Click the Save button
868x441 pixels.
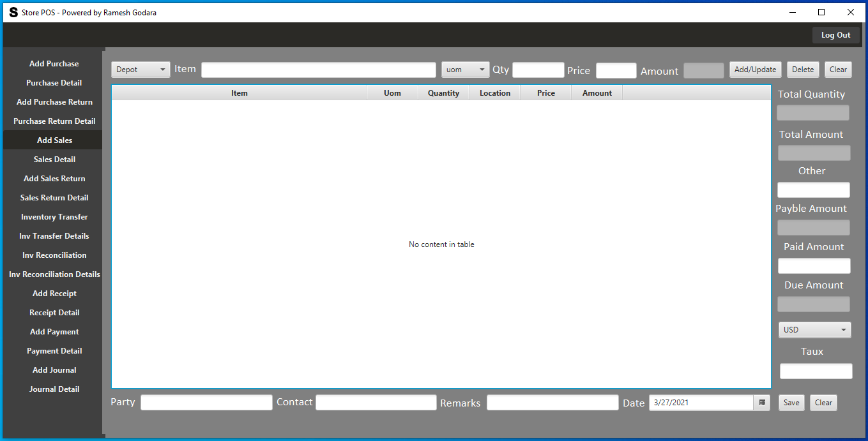791,403
